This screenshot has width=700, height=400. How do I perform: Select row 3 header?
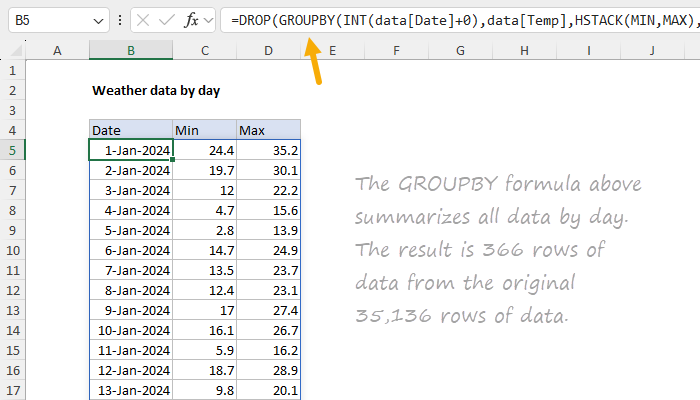(12, 110)
